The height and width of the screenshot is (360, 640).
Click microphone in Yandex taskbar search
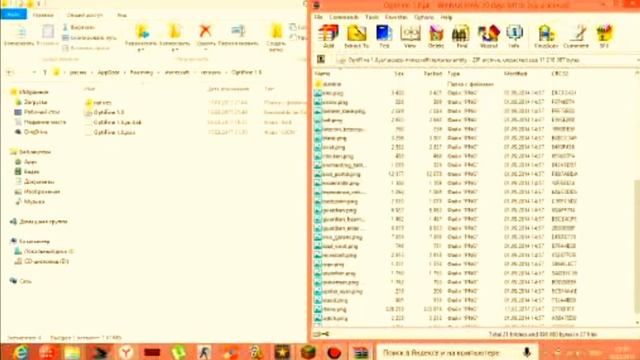527,352
